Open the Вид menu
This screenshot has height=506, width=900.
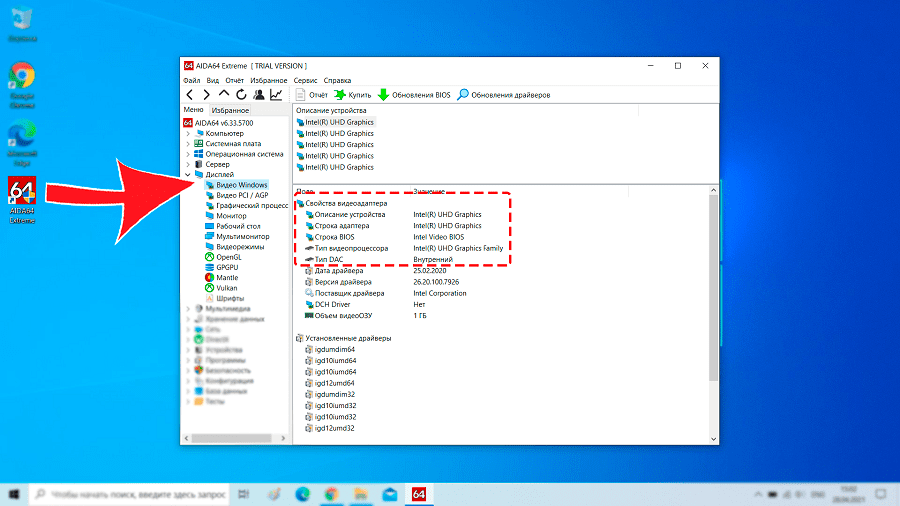[x=212, y=80]
